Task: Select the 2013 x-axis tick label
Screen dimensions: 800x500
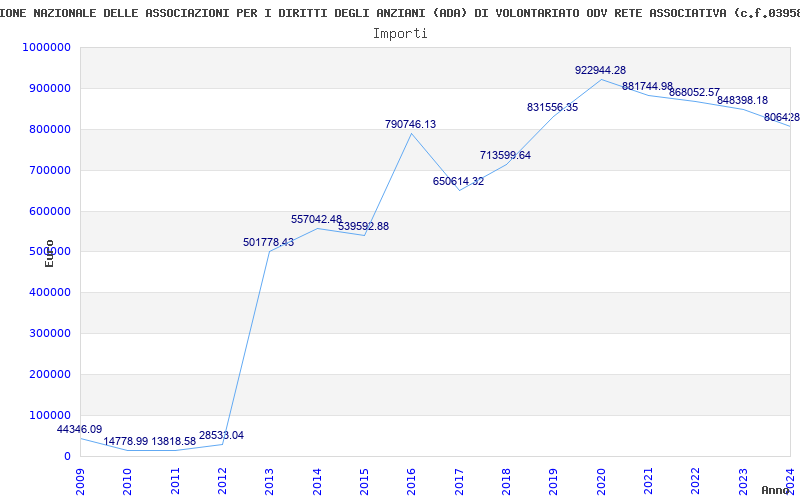Action: (x=269, y=482)
